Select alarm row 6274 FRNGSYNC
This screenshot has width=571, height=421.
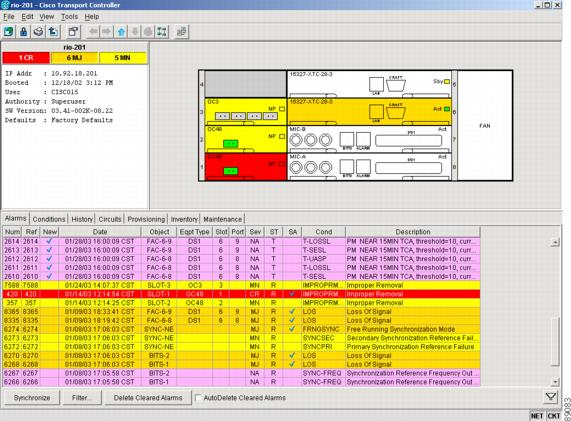click(242, 329)
